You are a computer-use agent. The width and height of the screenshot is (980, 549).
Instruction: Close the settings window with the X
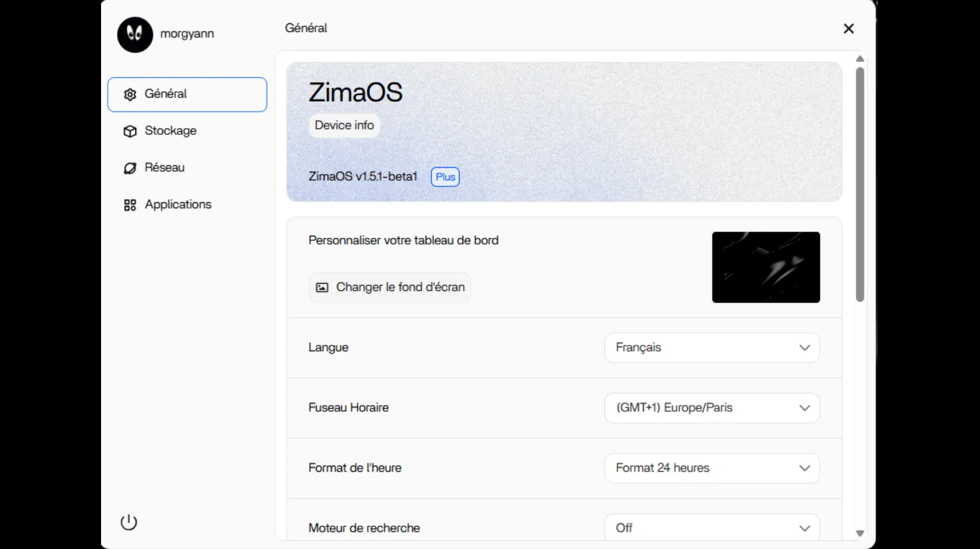click(x=848, y=28)
